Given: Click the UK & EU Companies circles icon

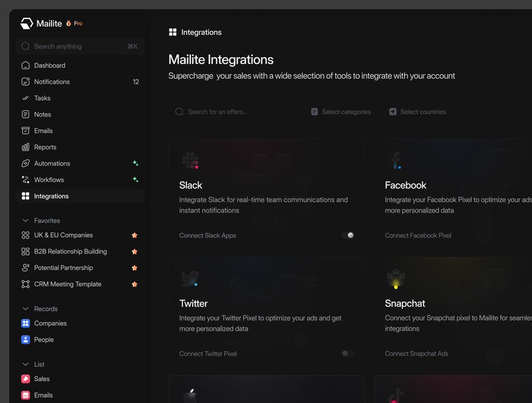Looking at the screenshot, I should 25,235.
